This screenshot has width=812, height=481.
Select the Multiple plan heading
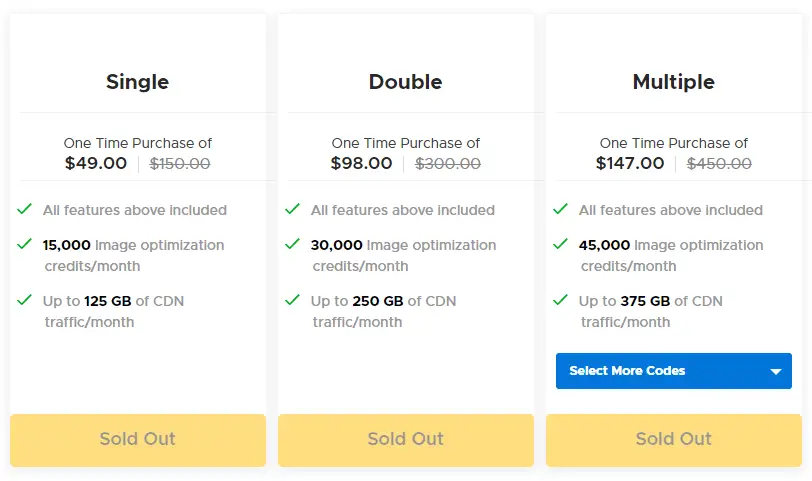(x=674, y=82)
